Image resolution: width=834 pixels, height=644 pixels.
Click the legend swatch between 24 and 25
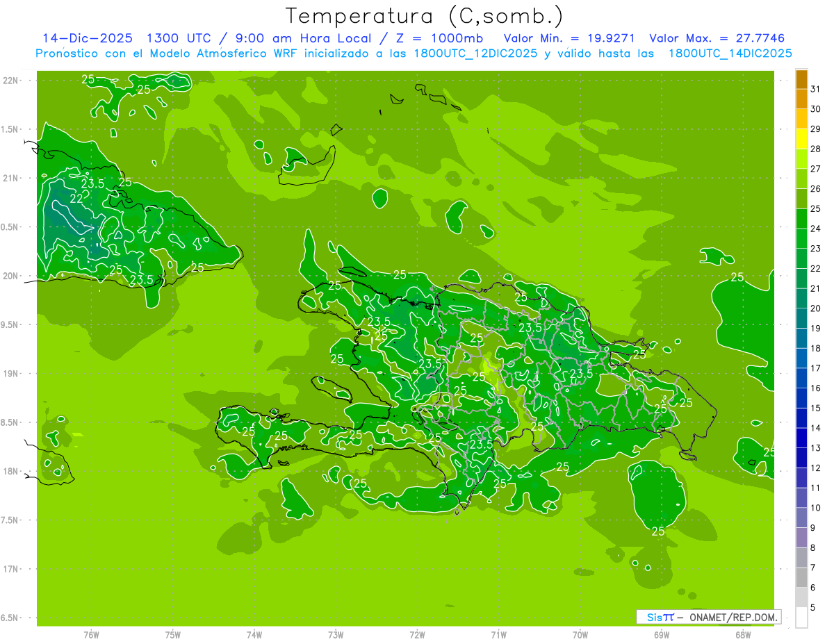tap(801, 219)
